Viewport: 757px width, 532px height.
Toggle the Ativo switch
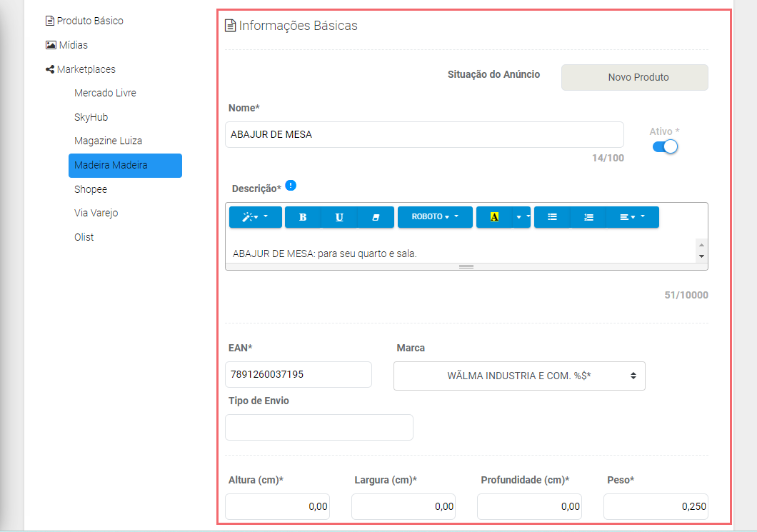coord(666,146)
